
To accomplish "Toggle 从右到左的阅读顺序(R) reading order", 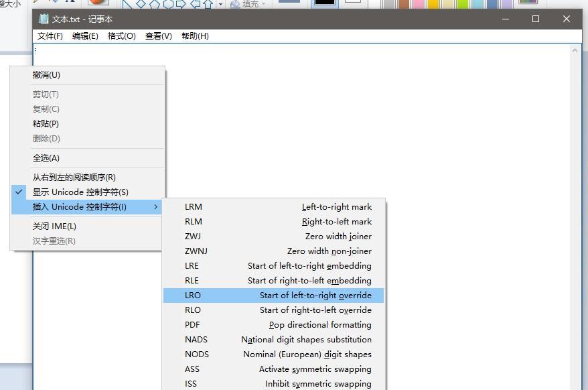I will pos(74,178).
